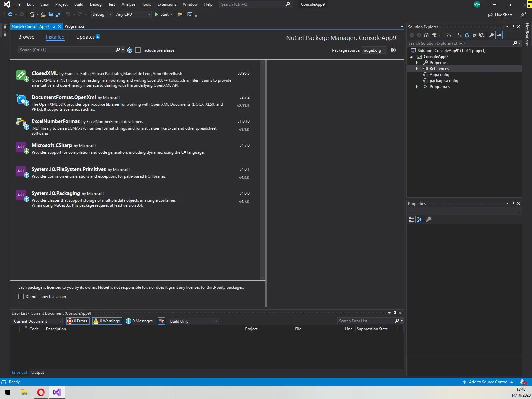Switch to the Program.cs tab
The image size is (532, 399).
75,26
